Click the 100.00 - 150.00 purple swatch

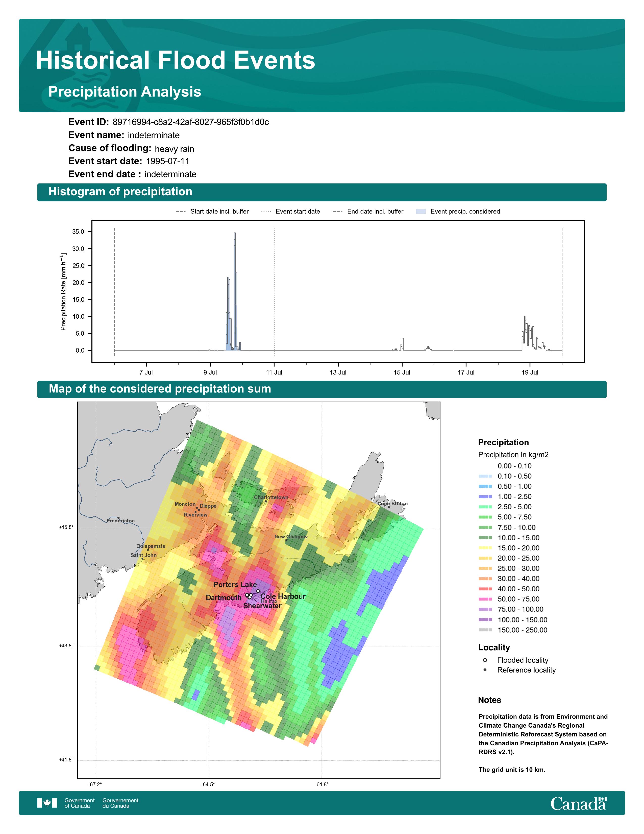[x=485, y=620]
